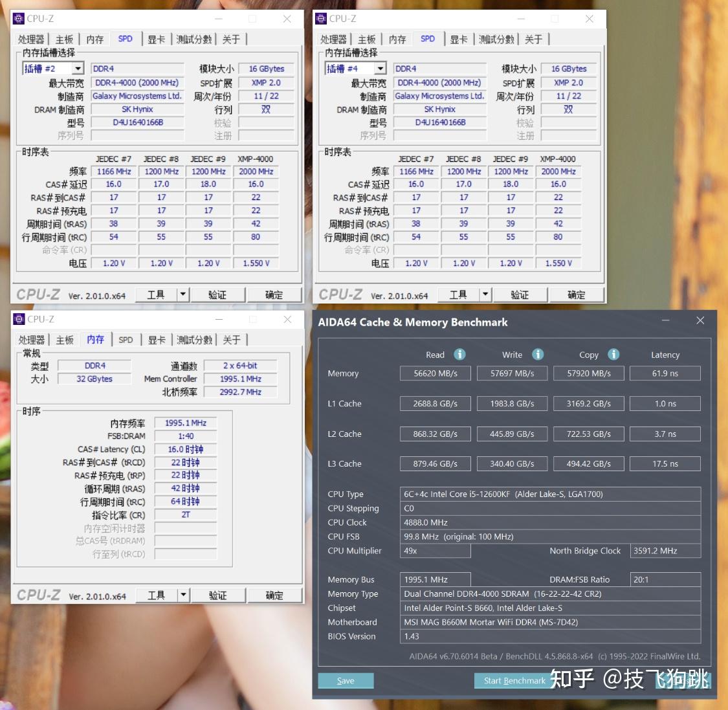Click 北桥频率 value 2992.7 MHz
This screenshot has height=710, width=728.
point(241,392)
